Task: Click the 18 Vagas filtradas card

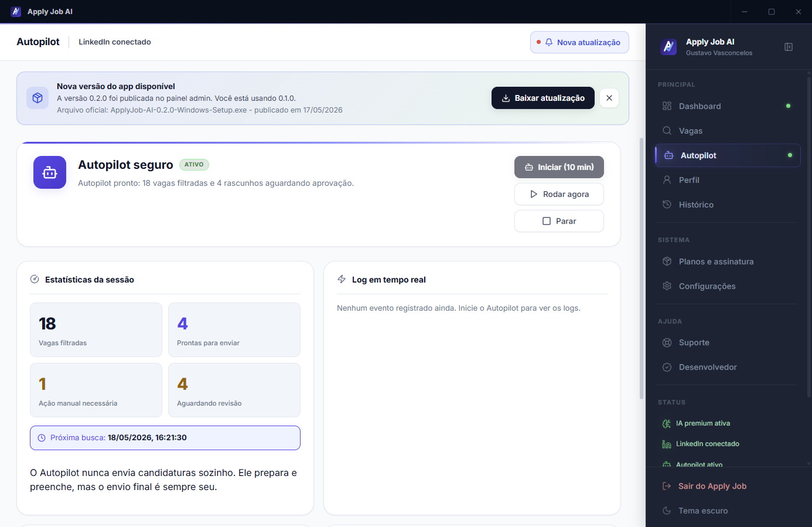Action: coord(96,329)
